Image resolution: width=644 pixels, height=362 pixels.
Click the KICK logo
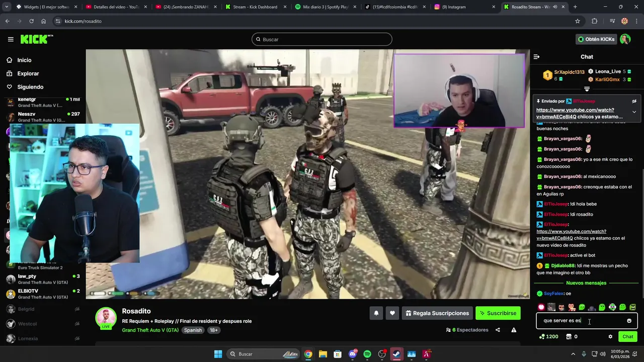pyautogui.click(x=36, y=39)
